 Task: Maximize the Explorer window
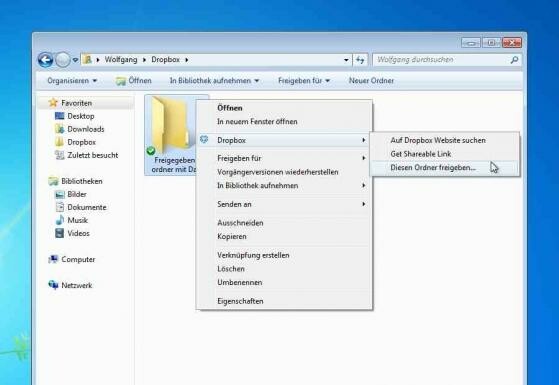coord(491,43)
